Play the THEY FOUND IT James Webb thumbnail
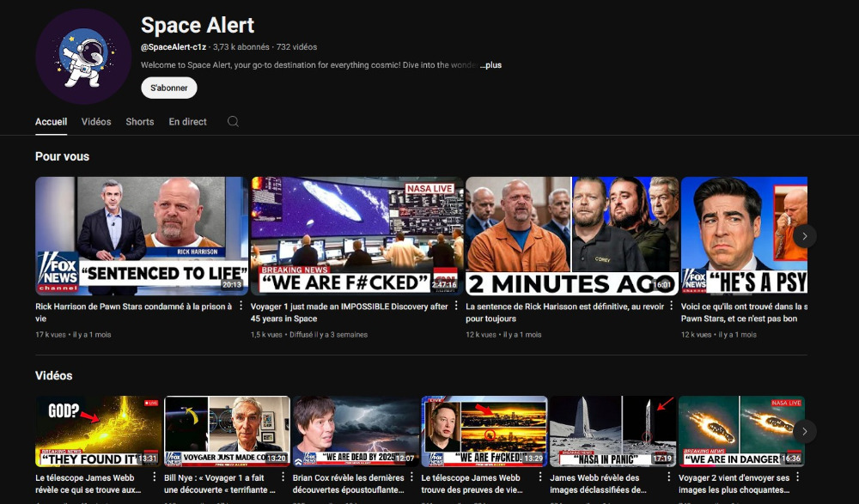Screen dimensions: 859x504 [x=98, y=431]
